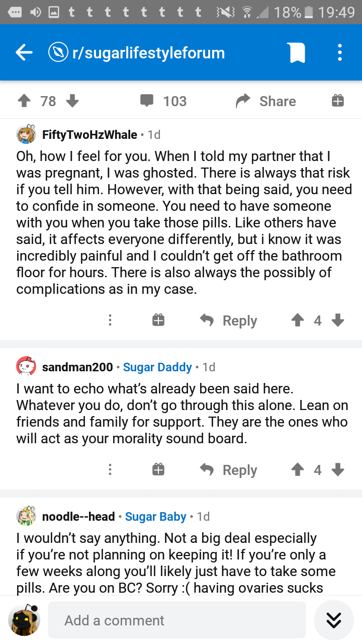This screenshot has height=644, width=362.
Task: Go back using the header arrow
Action: coord(24,53)
